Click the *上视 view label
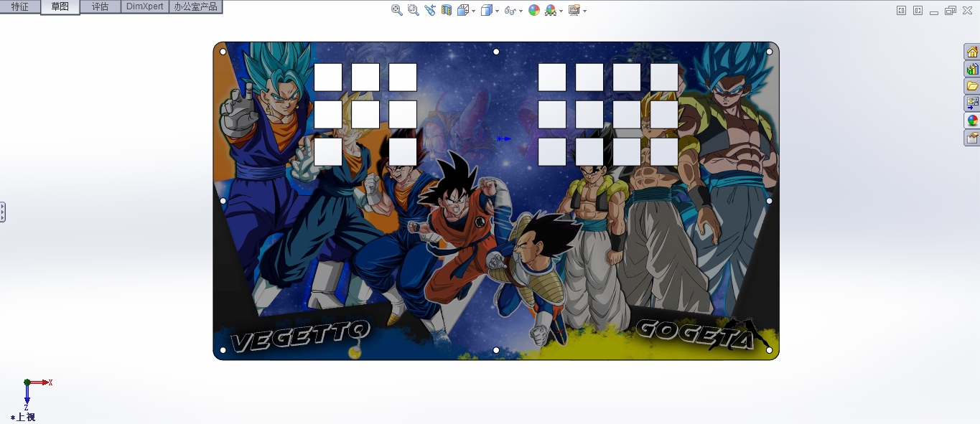980x424 pixels. click(x=23, y=417)
